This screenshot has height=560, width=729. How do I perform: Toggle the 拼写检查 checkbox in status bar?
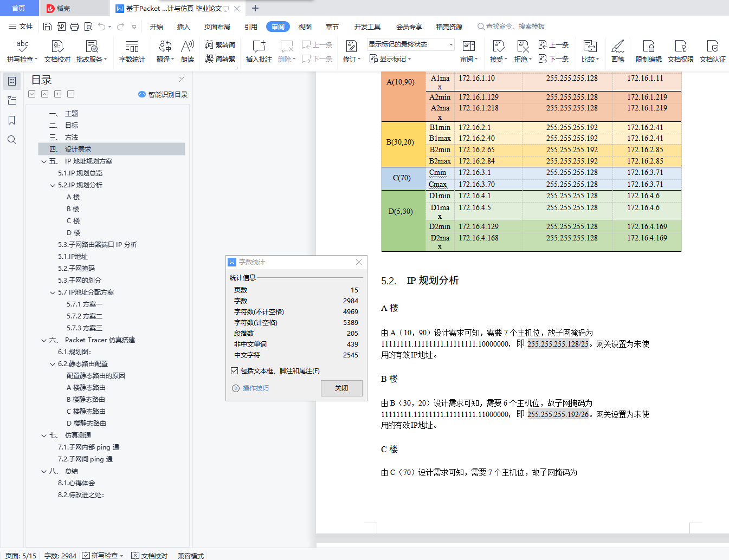86,556
